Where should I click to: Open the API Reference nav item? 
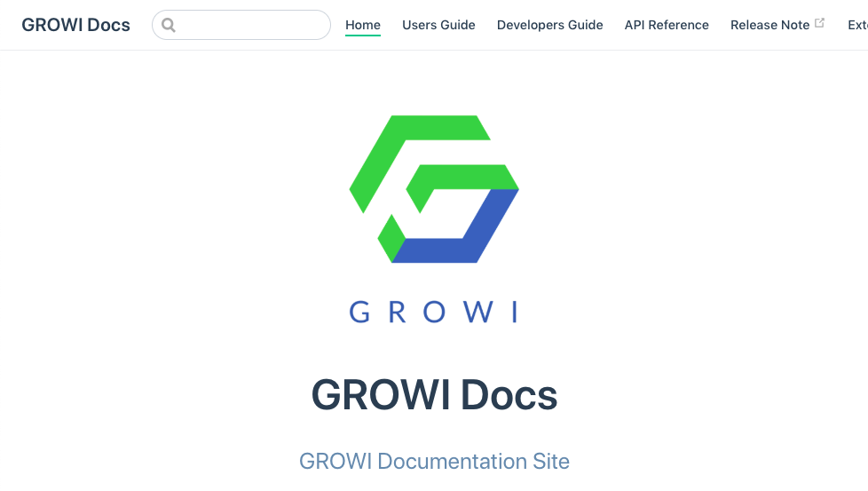click(667, 25)
